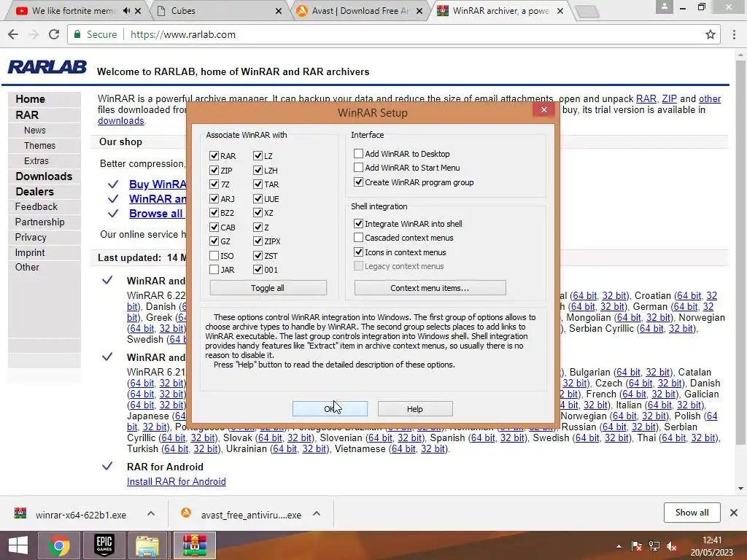747x560 pixels.
Task: Click the RARLAB logo
Action: point(47,67)
